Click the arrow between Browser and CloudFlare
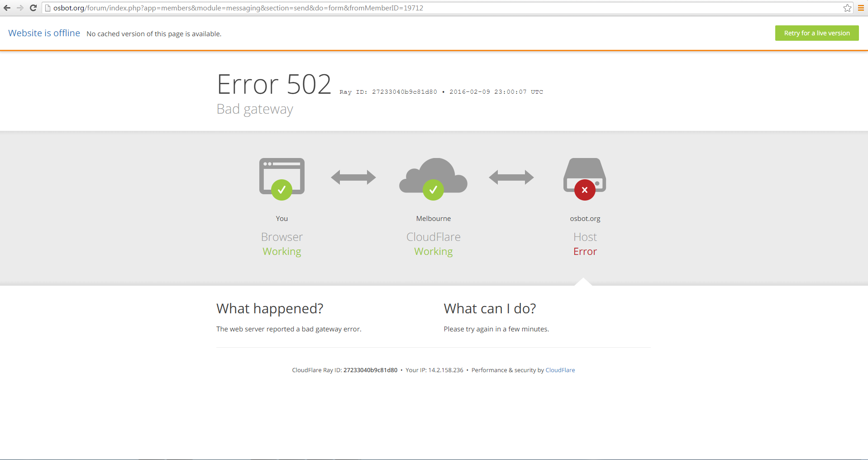 click(353, 177)
